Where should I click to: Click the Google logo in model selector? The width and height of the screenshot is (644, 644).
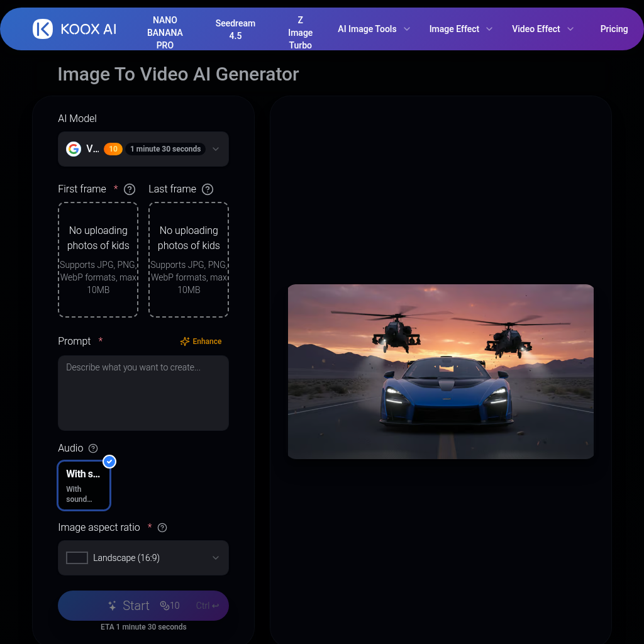point(74,149)
